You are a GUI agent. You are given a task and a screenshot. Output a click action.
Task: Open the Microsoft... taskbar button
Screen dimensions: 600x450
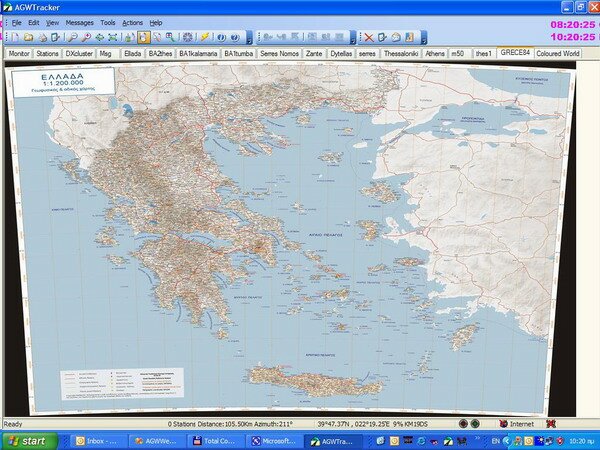(x=274, y=441)
